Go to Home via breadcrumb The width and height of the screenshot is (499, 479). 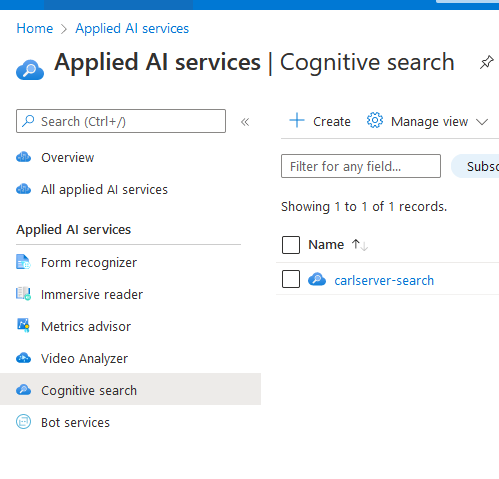click(35, 28)
